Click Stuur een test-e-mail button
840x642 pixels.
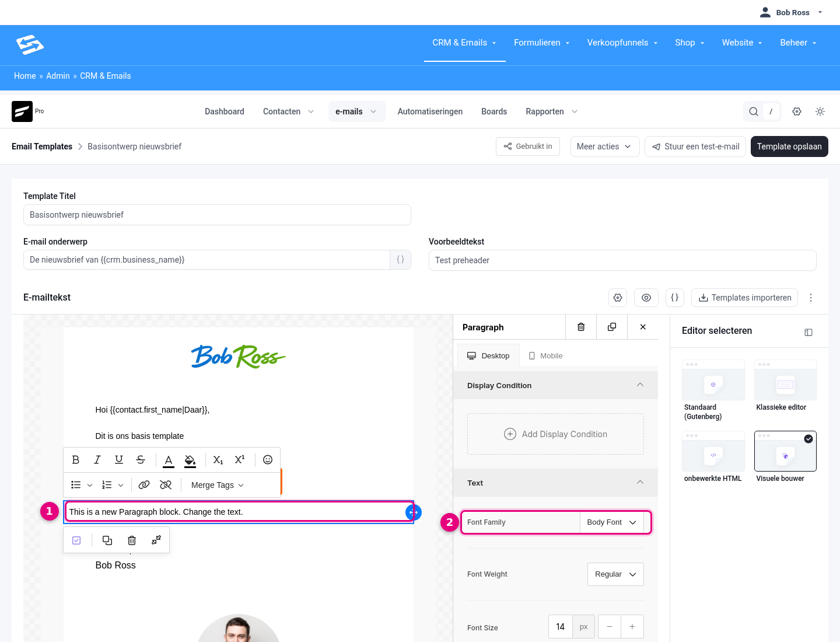pos(695,146)
